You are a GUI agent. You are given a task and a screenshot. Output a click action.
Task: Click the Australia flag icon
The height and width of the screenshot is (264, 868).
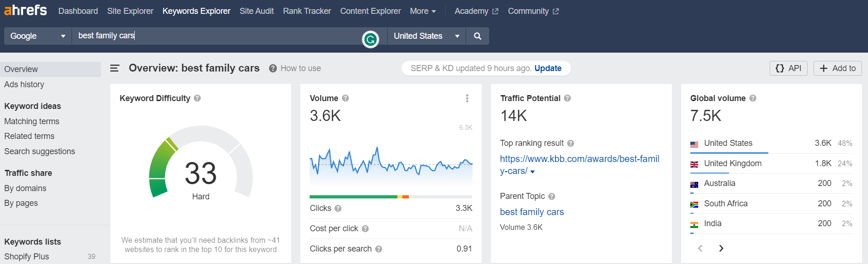(x=694, y=185)
